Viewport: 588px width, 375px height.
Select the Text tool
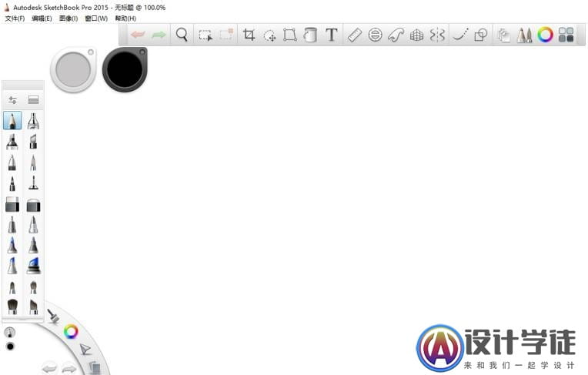point(332,35)
